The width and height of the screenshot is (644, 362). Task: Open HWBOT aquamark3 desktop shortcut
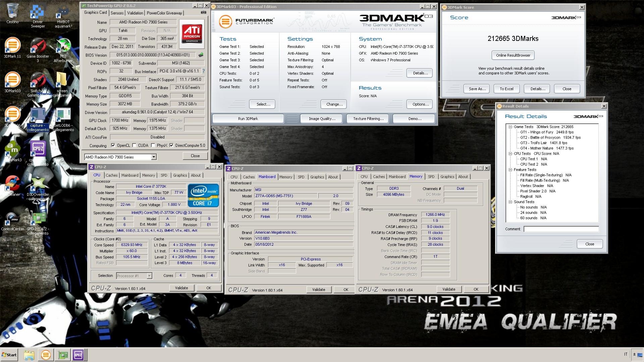pos(63,16)
